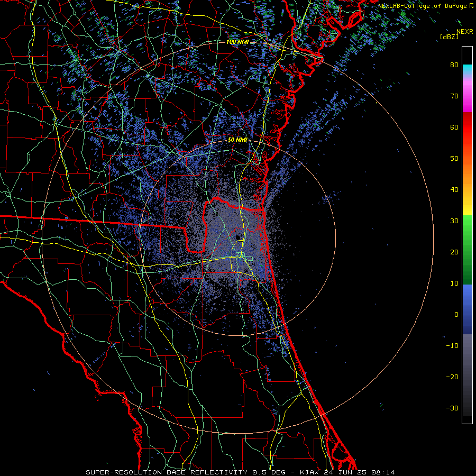Click the NEXR label above the color scale

[465, 32]
